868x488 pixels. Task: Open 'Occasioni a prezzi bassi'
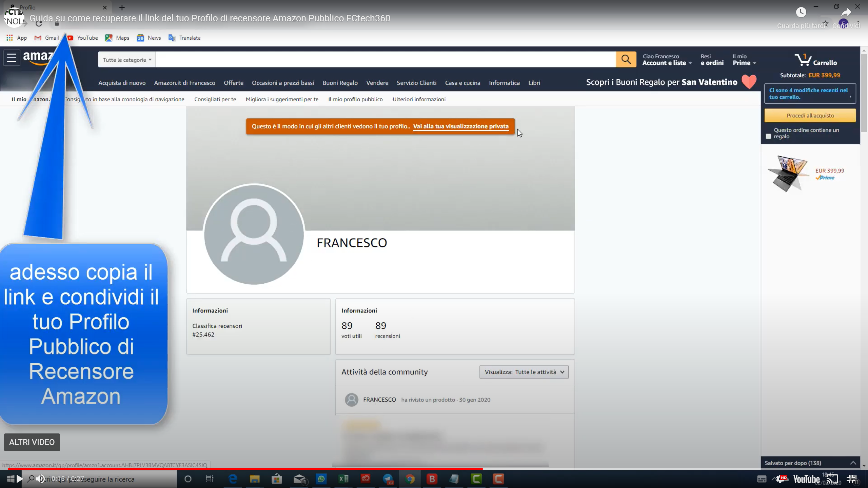[283, 83]
